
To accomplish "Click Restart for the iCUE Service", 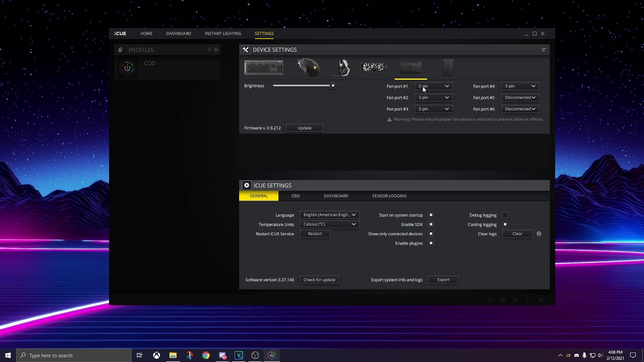I will click(x=315, y=234).
